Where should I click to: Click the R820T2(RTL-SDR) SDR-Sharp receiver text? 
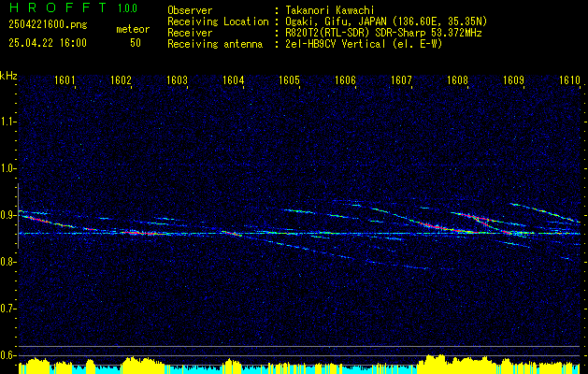click(x=383, y=33)
